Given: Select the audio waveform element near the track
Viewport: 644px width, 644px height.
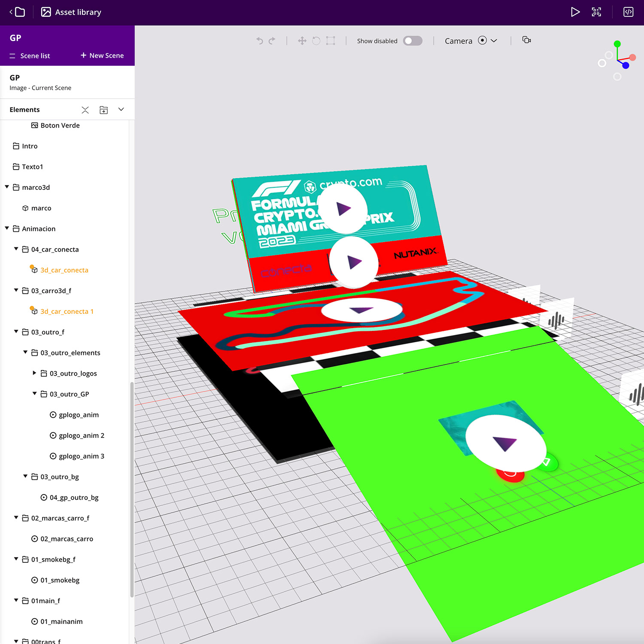Looking at the screenshot, I should tap(556, 320).
